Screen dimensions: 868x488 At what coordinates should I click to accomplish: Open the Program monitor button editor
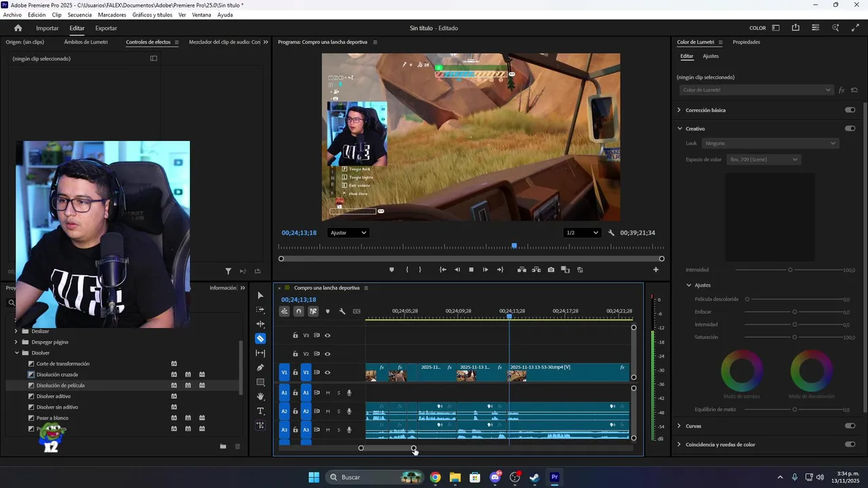coord(656,270)
